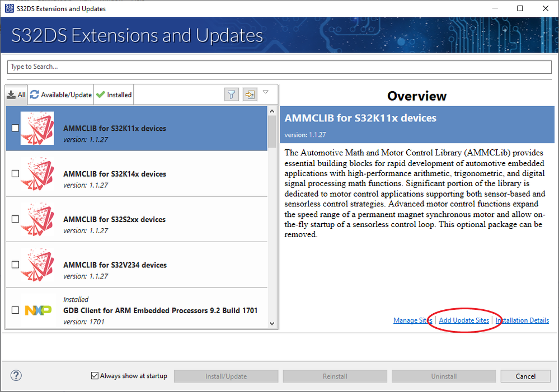This screenshot has width=559, height=392.
Task: Maximize the Extensions and Updates window
Action: tap(520, 8)
